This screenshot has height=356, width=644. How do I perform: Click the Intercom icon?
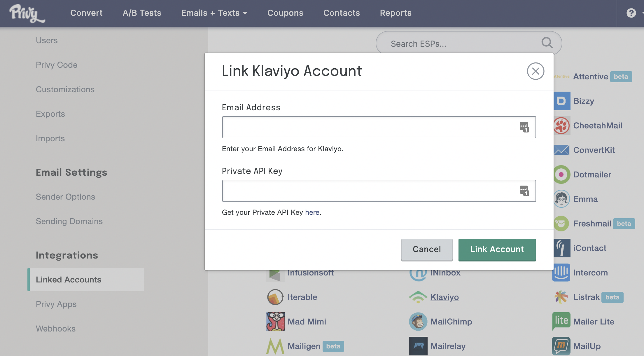pos(561,273)
